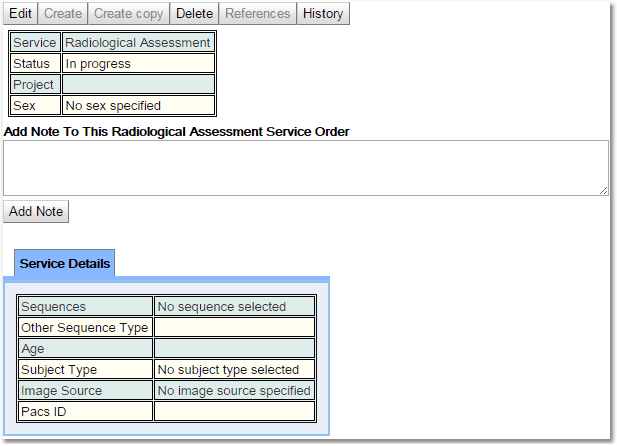Click the Edit button
The height and width of the screenshot is (446, 617).
(x=21, y=13)
